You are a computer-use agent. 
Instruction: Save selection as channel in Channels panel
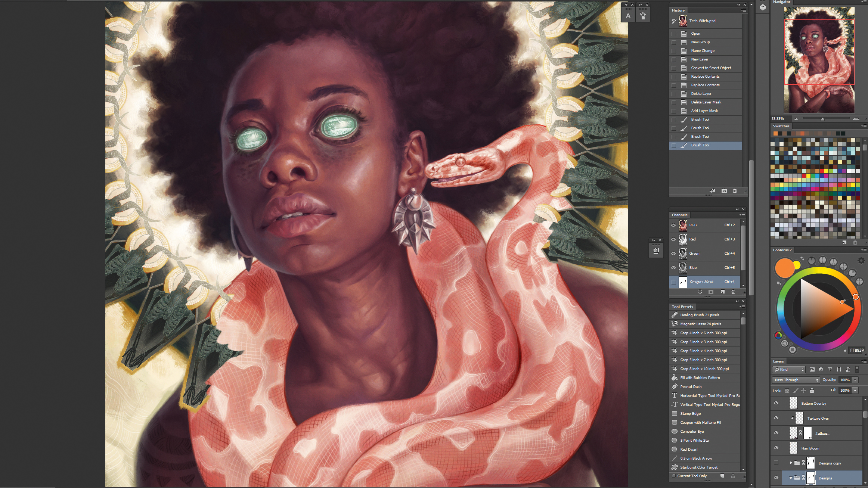click(711, 292)
